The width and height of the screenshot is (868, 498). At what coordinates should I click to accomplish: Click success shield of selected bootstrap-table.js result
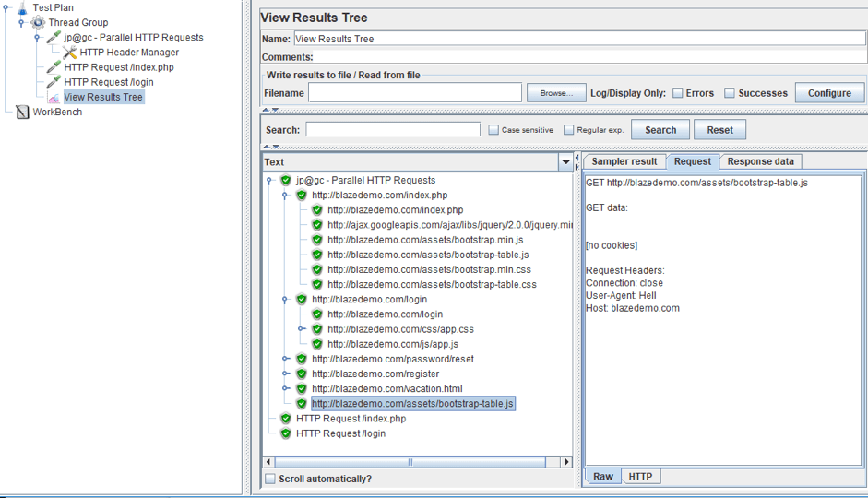tap(302, 404)
